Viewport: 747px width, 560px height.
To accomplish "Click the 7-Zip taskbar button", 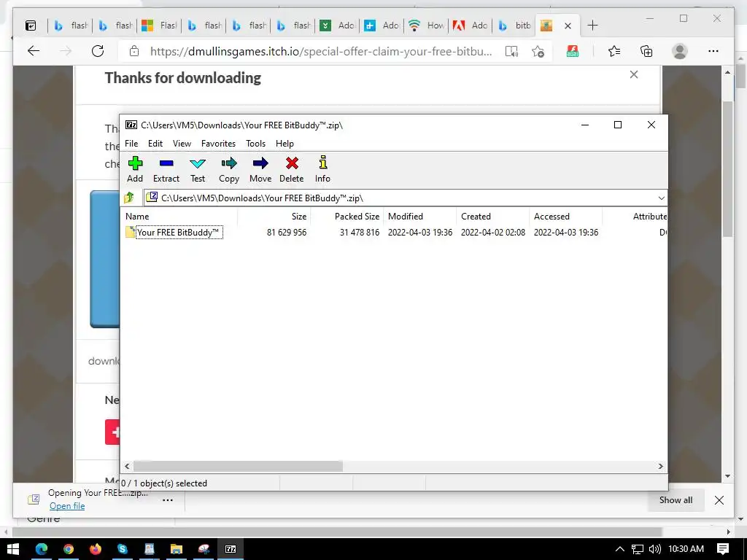I will pos(231,549).
